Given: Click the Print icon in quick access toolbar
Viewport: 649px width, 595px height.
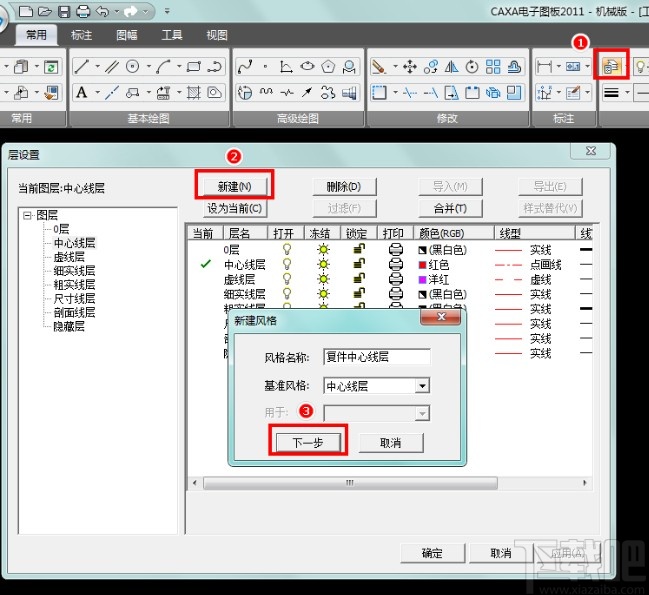Looking at the screenshot, I should (x=83, y=11).
